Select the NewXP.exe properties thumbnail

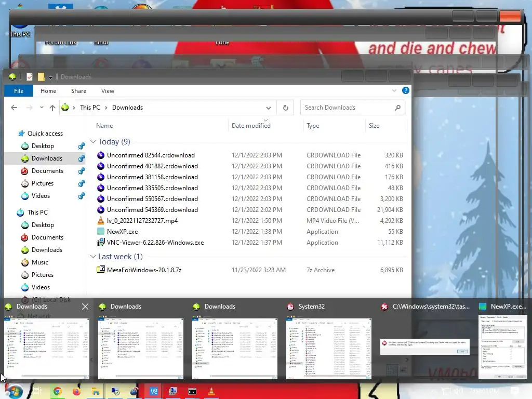(x=503, y=347)
